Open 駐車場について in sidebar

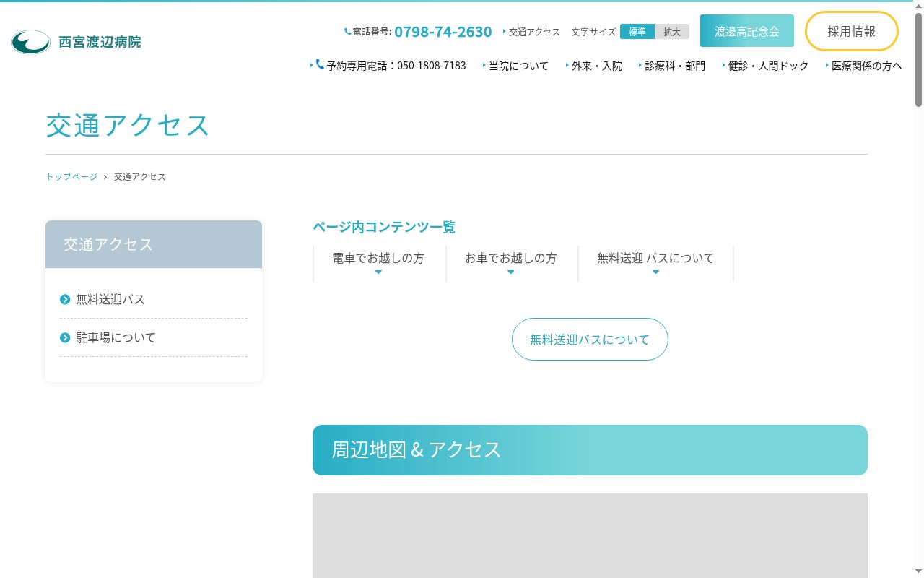pyautogui.click(x=115, y=337)
